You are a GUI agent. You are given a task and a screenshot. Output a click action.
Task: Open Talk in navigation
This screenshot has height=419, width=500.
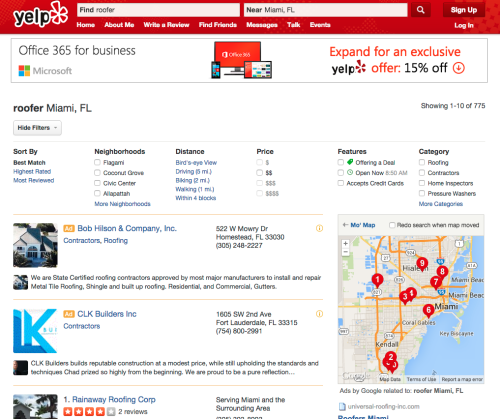294,25
